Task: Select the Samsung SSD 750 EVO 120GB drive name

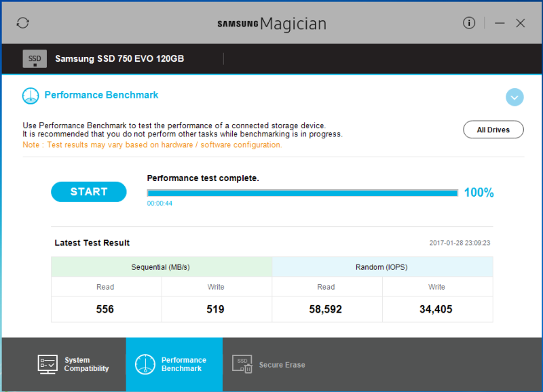Action: click(x=119, y=59)
